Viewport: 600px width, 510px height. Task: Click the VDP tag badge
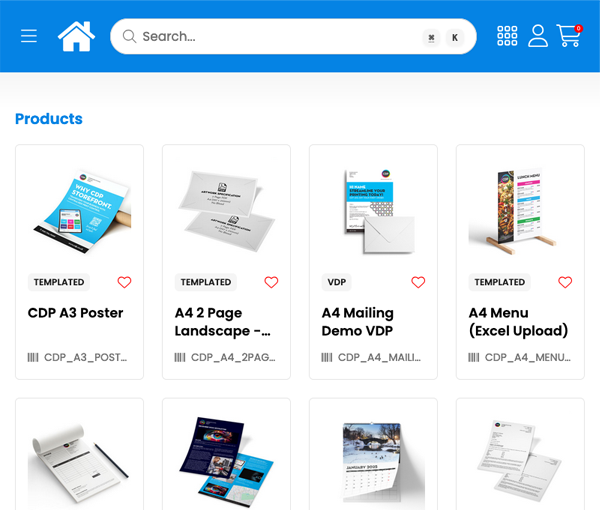[337, 282]
